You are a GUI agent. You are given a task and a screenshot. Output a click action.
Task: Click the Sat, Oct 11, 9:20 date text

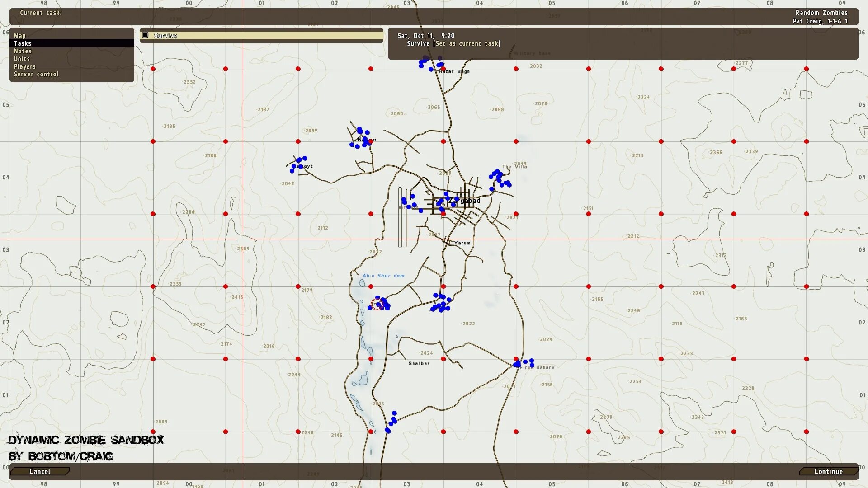pyautogui.click(x=426, y=36)
